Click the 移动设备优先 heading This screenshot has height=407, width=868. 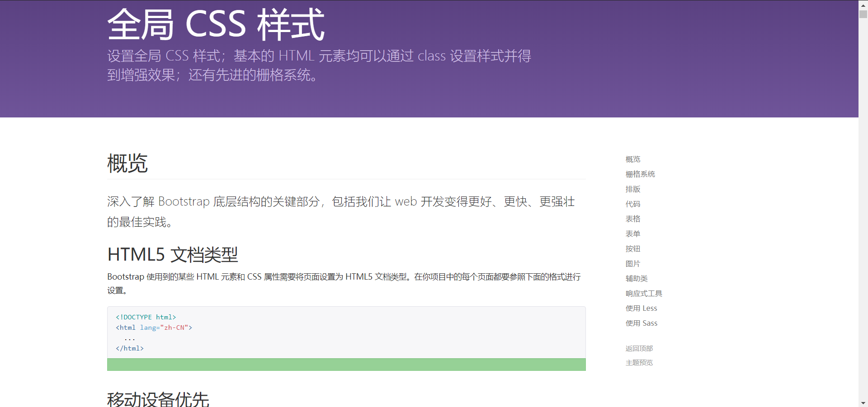coord(158,399)
